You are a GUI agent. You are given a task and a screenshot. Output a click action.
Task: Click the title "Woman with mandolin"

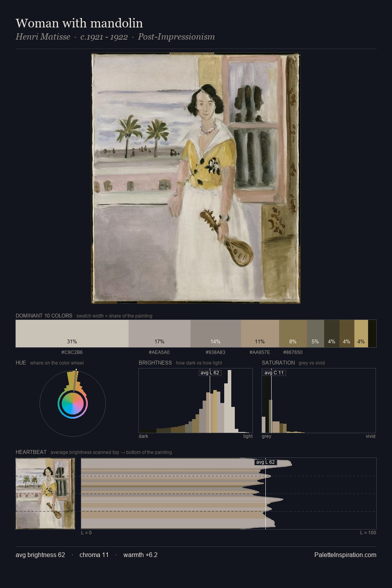click(79, 23)
